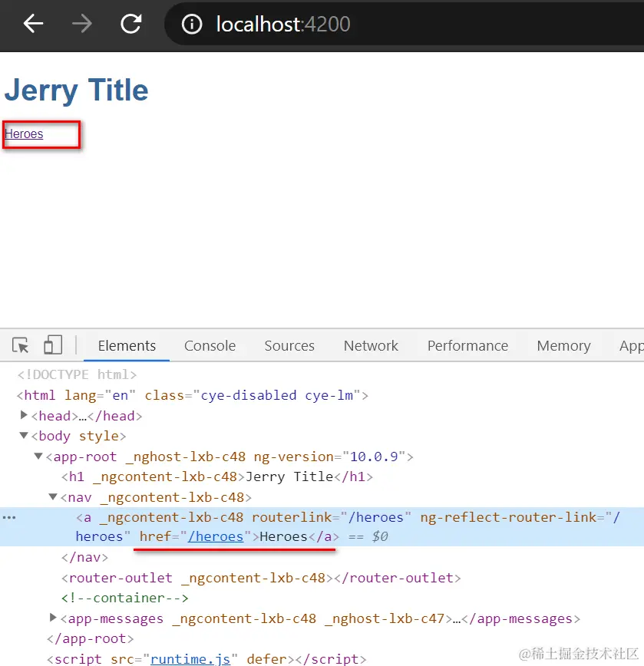
Task: Click the browser forward arrow
Action: pos(82,23)
